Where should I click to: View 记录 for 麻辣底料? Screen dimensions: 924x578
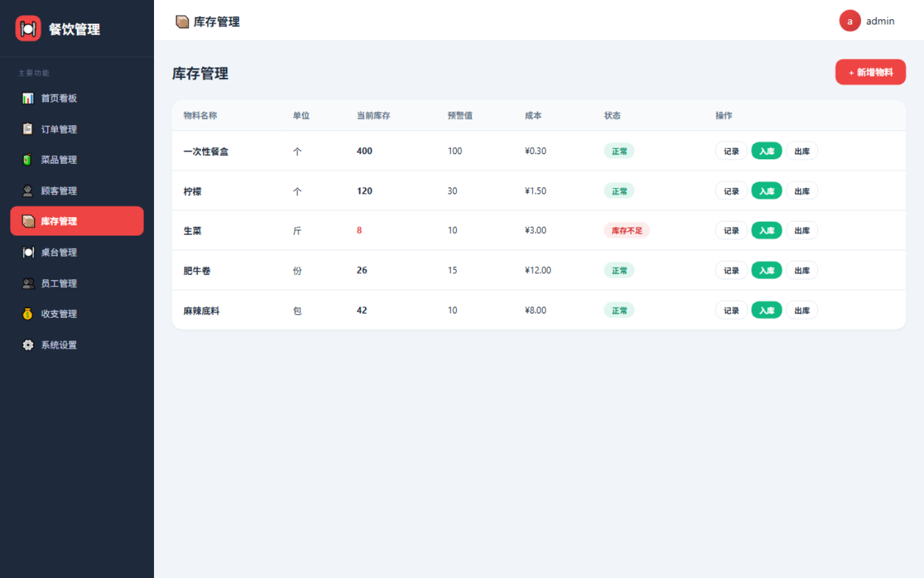731,311
